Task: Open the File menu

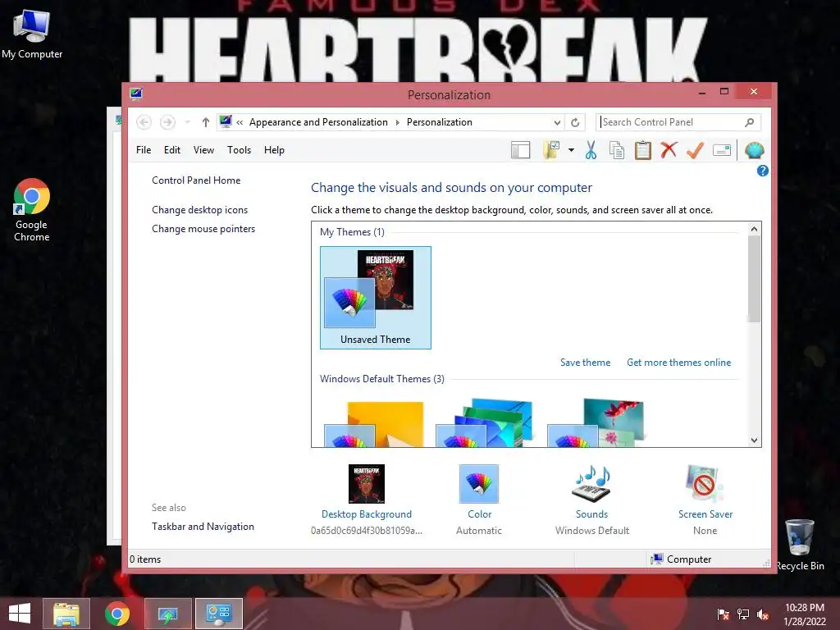Action: [144, 150]
